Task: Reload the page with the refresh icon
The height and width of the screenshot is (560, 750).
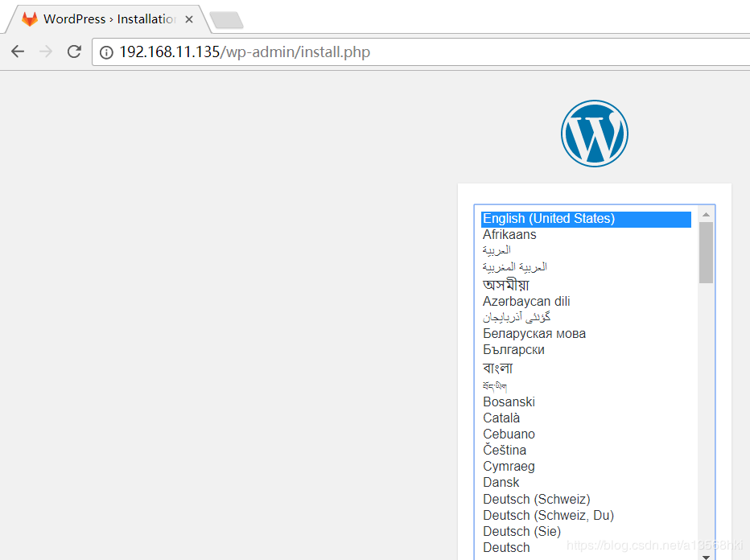Action: click(x=74, y=51)
